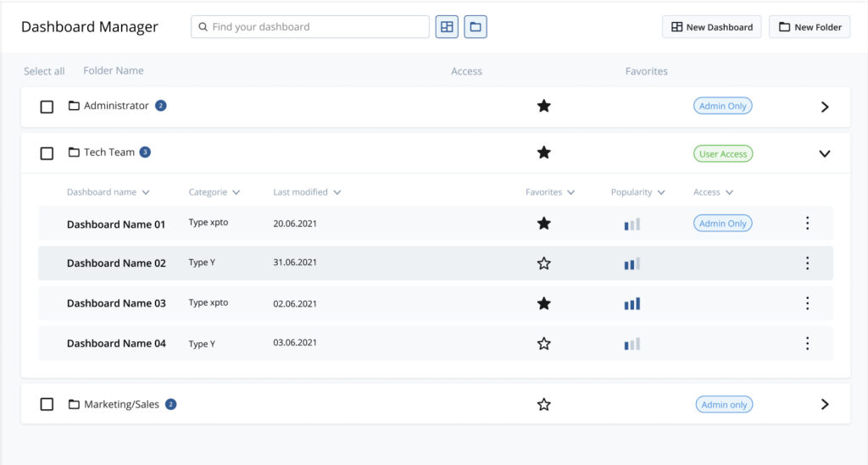Click Type xpto in Dashboard Name 01 row
The height and width of the screenshot is (465, 868).
pyautogui.click(x=209, y=222)
